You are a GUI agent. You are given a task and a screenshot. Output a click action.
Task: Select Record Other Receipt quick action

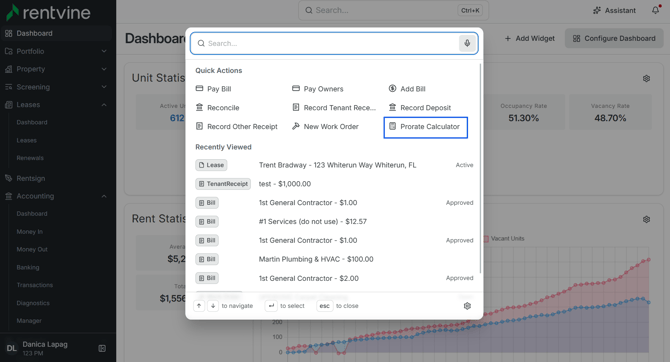tap(236, 127)
